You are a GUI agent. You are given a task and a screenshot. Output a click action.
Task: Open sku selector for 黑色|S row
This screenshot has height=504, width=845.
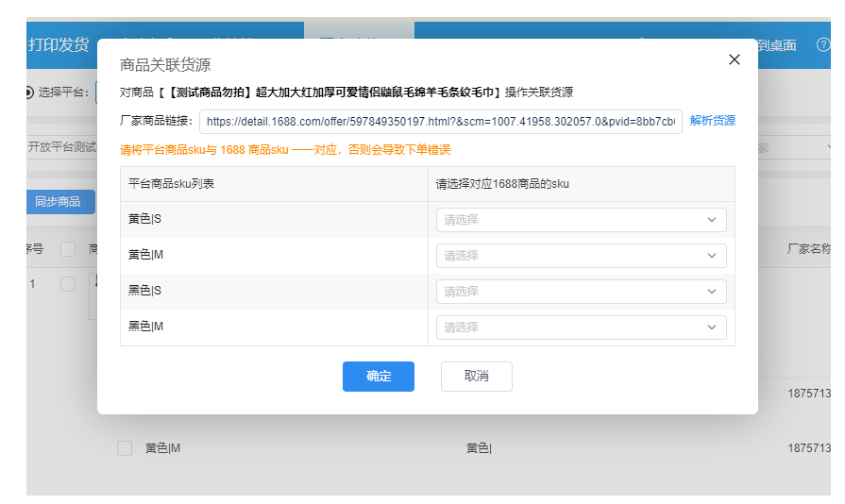[581, 292]
